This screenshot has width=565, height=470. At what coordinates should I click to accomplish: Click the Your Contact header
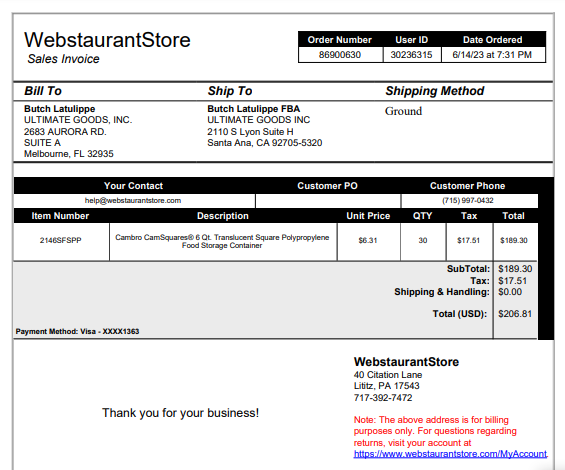point(133,186)
